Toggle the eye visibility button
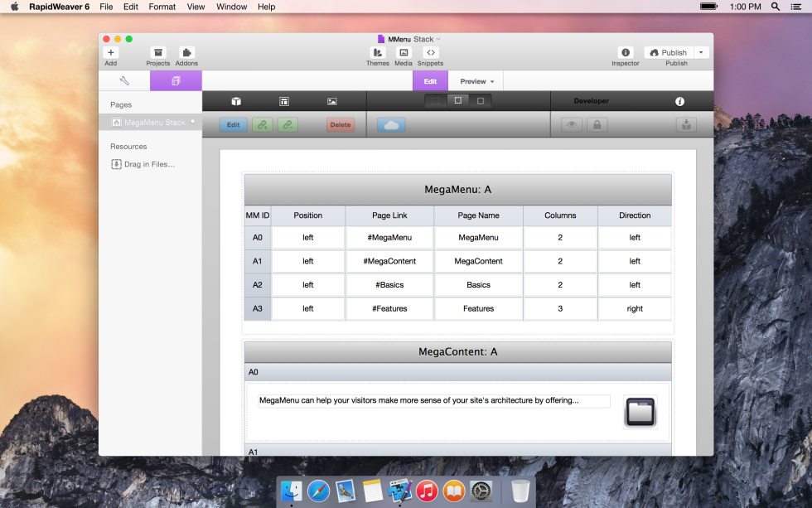 pyautogui.click(x=572, y=125)
